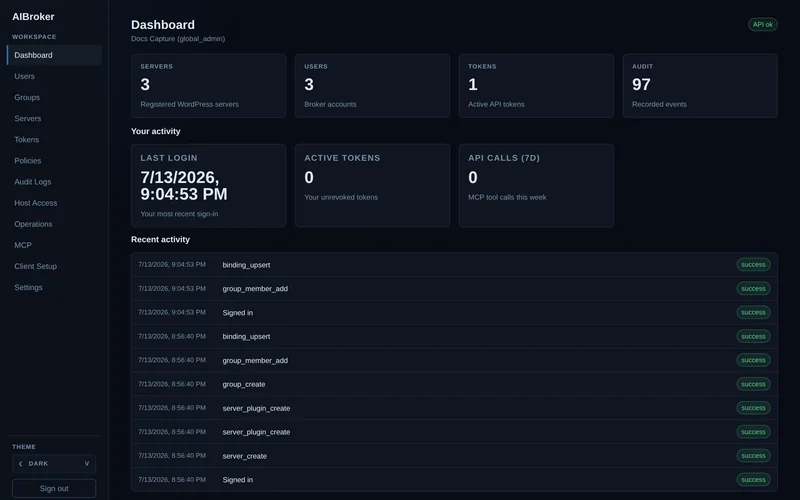800x500 pixels.
Task: Go to Settings in sidebar
Action: [54, 287]
